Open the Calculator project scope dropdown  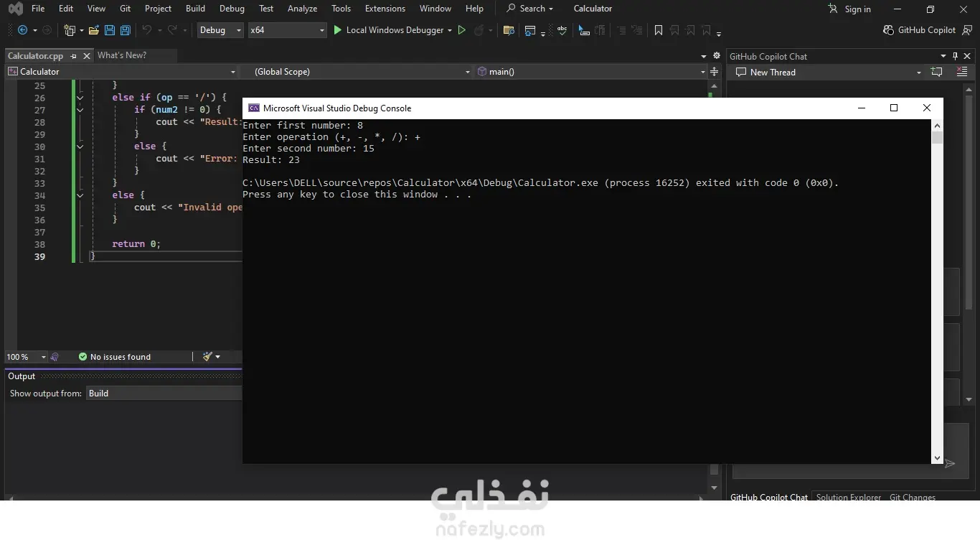(122, 72)
